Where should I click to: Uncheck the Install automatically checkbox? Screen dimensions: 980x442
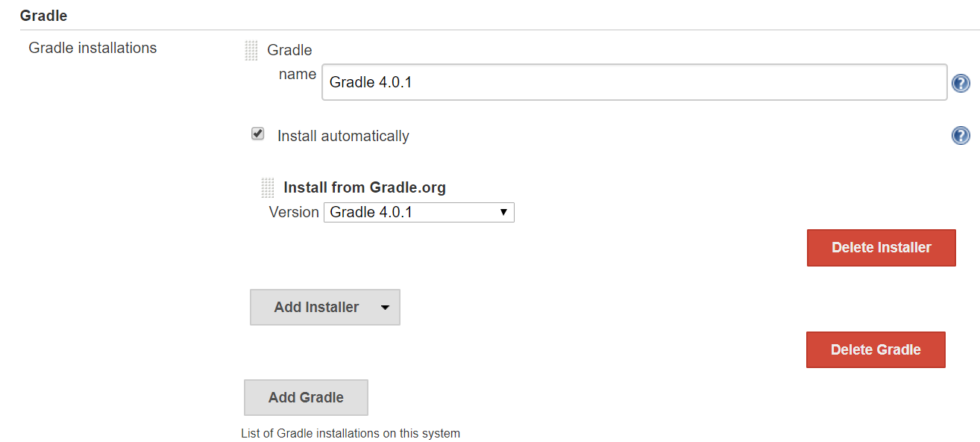(258, 134)
